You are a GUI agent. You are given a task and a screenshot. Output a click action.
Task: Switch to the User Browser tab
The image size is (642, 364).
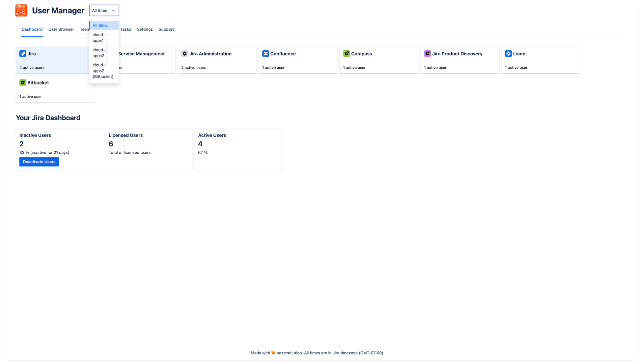[x=61, y=29]
